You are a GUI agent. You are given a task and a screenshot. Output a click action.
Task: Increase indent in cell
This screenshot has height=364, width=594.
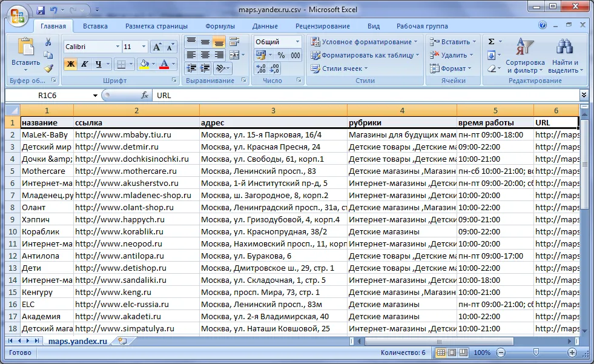pyautogui.click(x=205, y=68)
